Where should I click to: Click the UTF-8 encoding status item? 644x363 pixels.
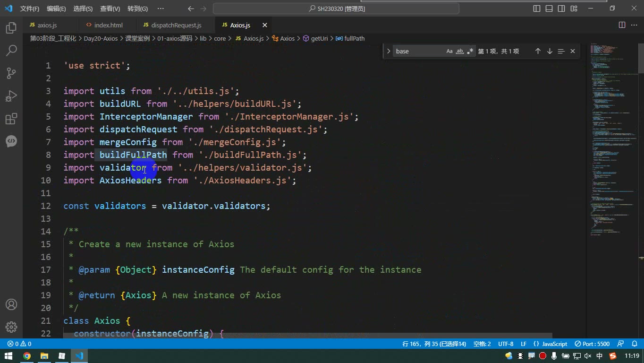[x=506, y=344]
